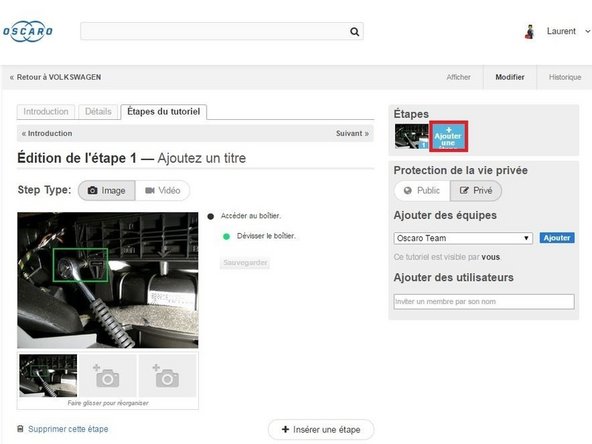Click the green annotation box on photo

80,265
